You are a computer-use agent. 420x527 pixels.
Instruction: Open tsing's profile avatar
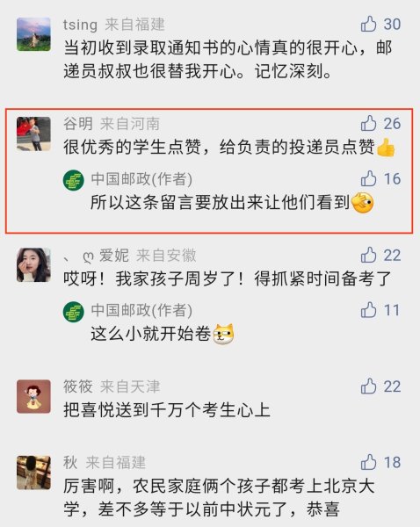[34, 34]
